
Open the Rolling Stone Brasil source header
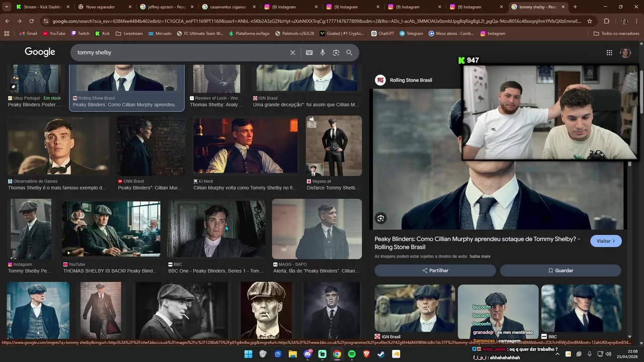click(404, 80)
